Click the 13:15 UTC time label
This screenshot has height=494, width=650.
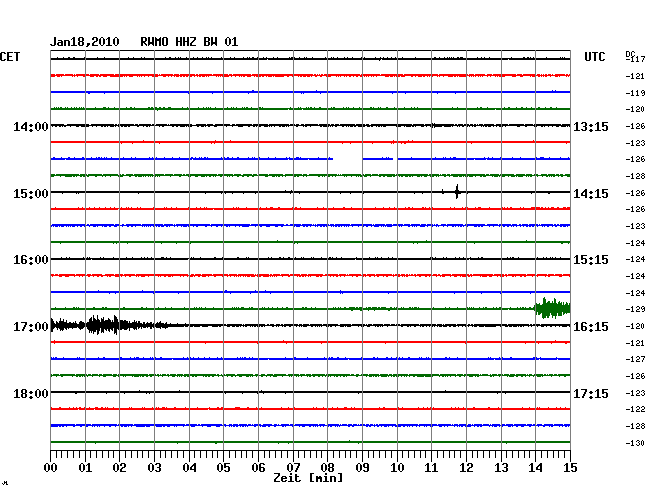[591, 126]
